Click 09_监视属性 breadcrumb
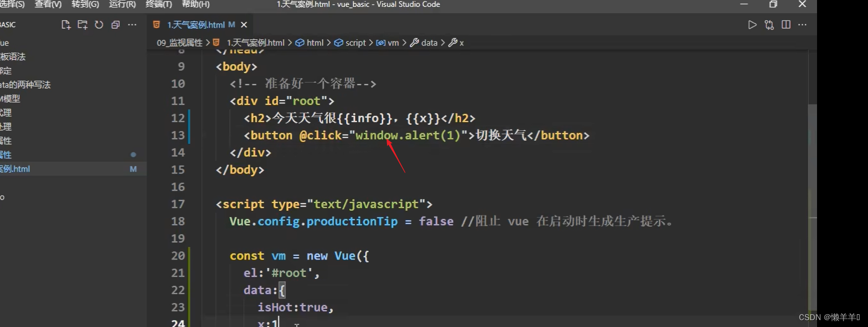This screenshot has width=868, height=327. (x=179, y=43)
